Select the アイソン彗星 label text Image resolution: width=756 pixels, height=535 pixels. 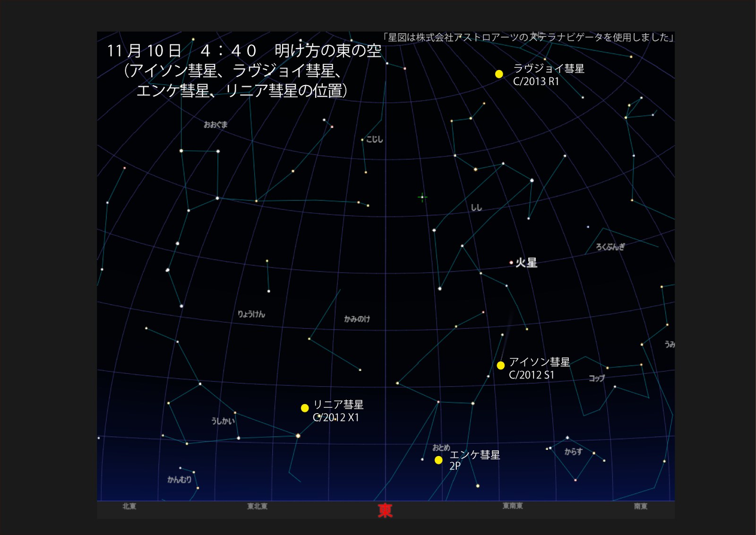tap(539, 362)
